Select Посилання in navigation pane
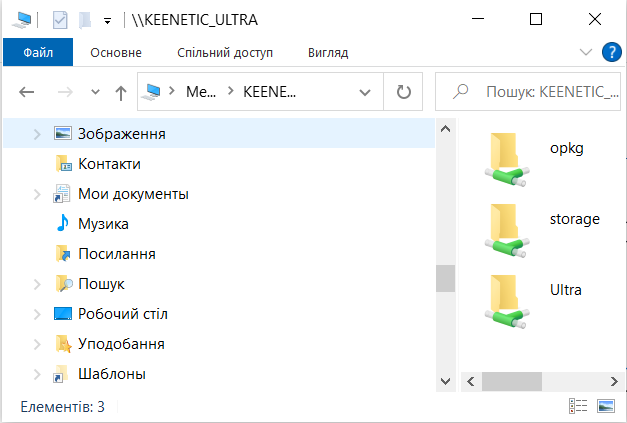The image size is (627, 423). pyautogui.click(x=117, y=254)
